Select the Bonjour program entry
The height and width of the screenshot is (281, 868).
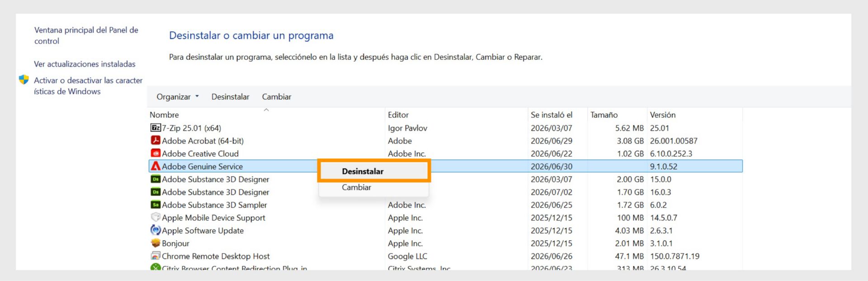pyautogui.click(x=445, y=243)
